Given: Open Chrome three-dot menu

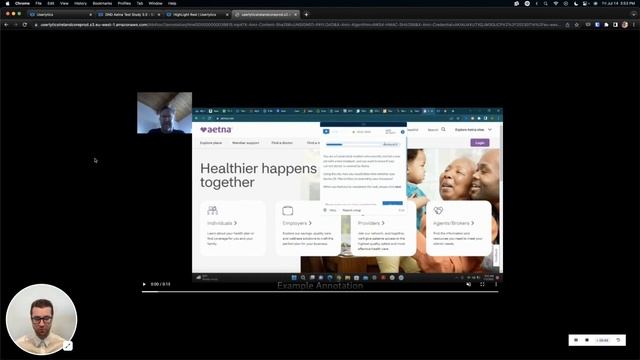Looking at the screenshot, I should (x=634, y=25).
